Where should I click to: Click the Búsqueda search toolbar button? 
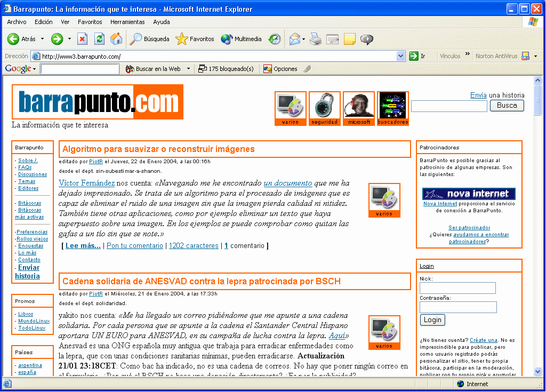click(x=150, y=39)
